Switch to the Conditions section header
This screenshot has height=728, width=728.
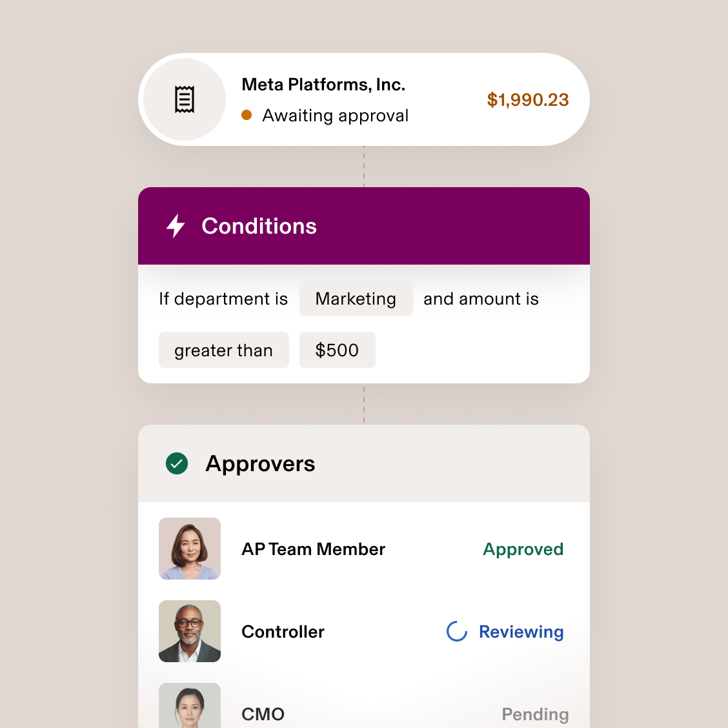coord(259,226)
